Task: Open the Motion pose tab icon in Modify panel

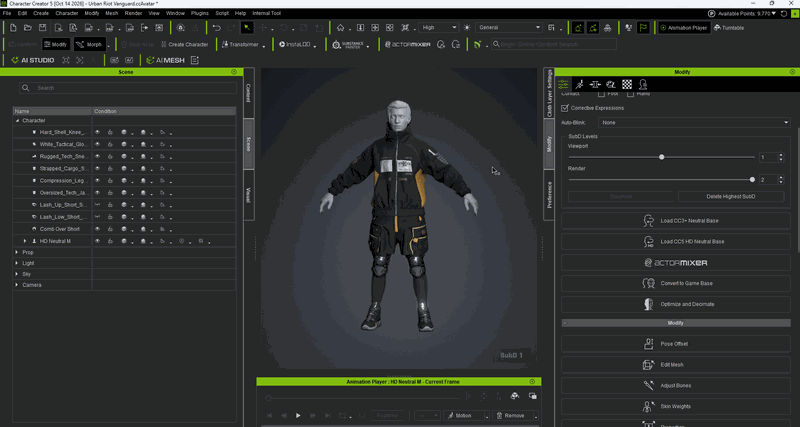Action: click(x=579, y=85)
